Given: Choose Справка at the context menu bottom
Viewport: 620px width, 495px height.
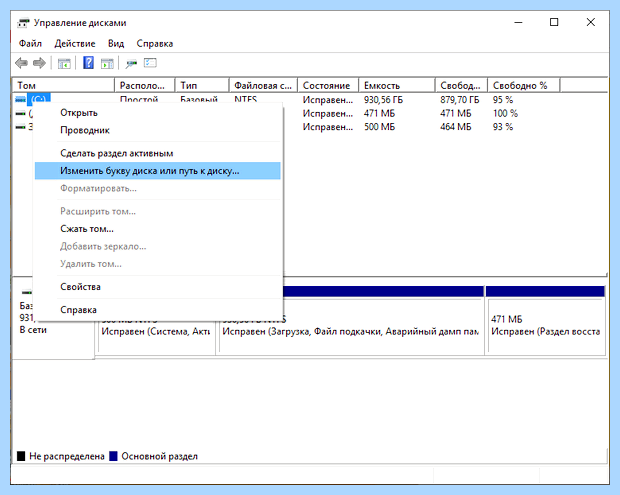Looking at the screenshot, I should pos(158,310).
